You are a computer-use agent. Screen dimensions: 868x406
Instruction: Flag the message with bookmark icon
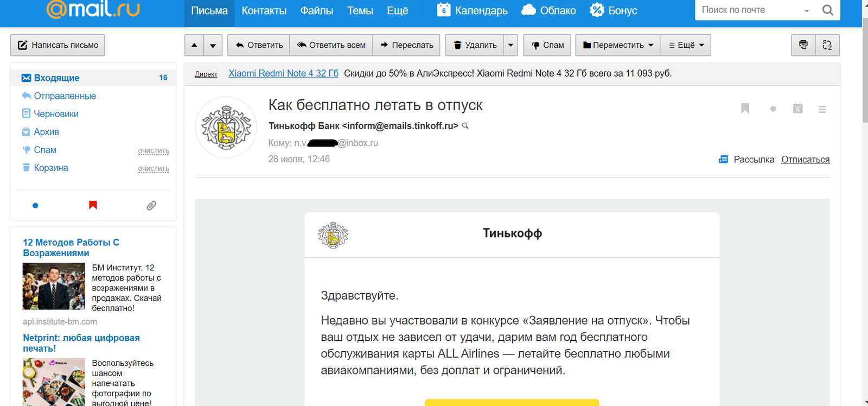coord(745,109)
